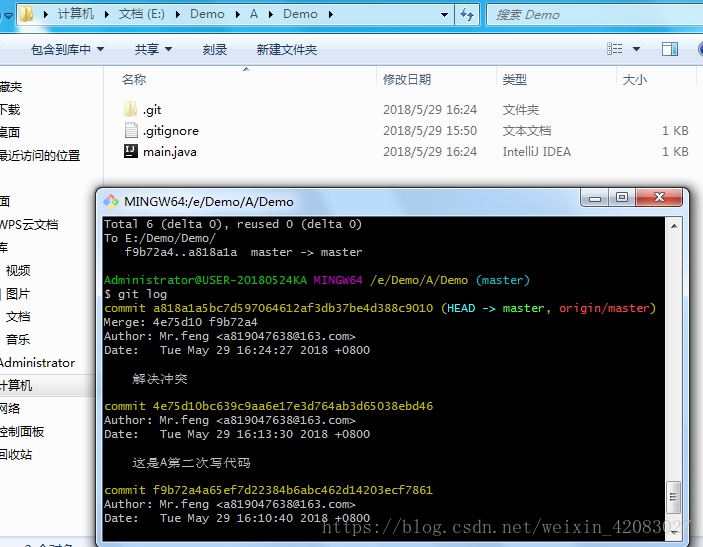Select 控制面板 in sidebar
This screenshot has height=547, width=703.
coord(22,431)
